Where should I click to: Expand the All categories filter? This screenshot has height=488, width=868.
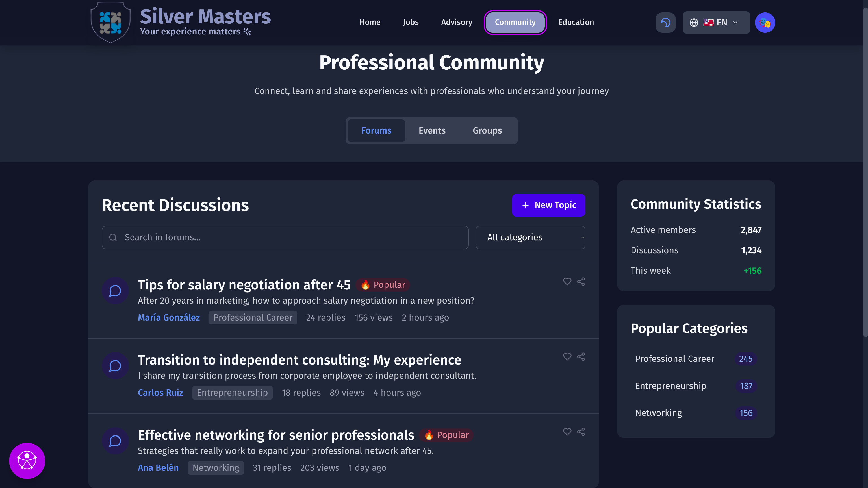(x=530, y=238)
